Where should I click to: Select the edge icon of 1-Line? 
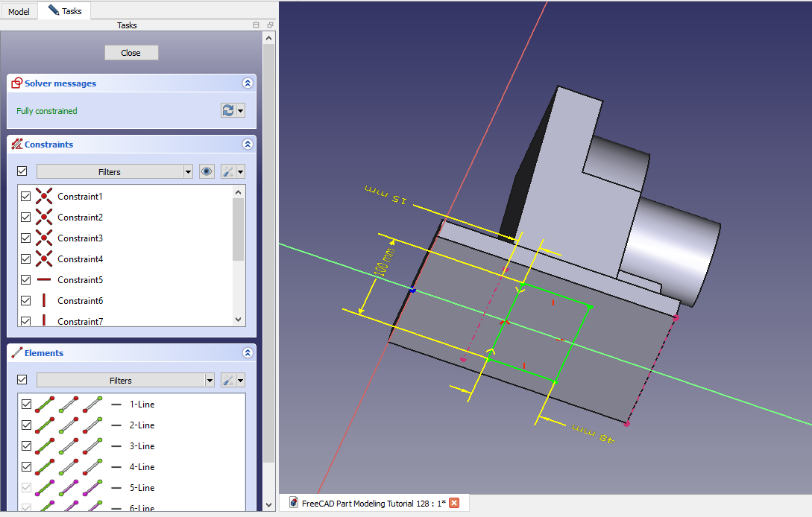[46, 405]
